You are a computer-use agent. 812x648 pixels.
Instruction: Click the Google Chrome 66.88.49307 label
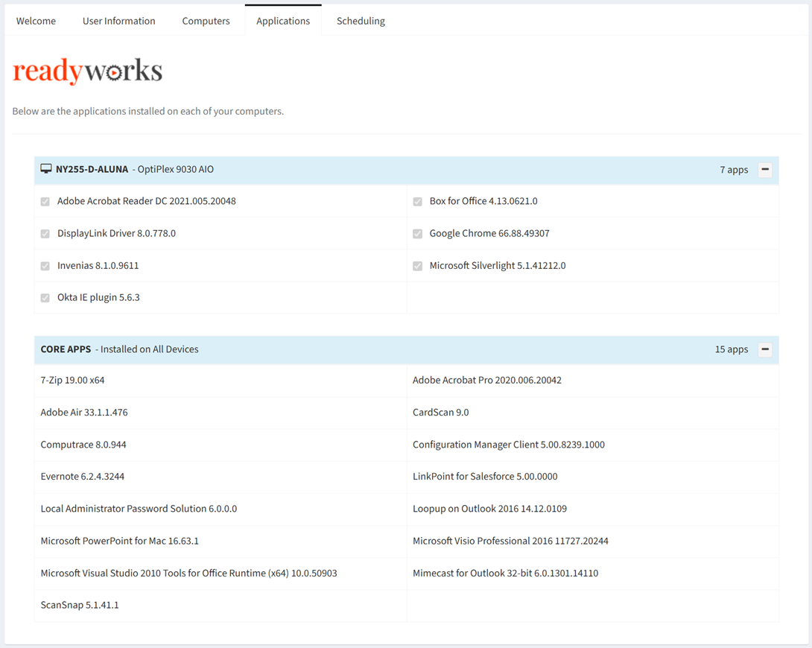point(489,233)
